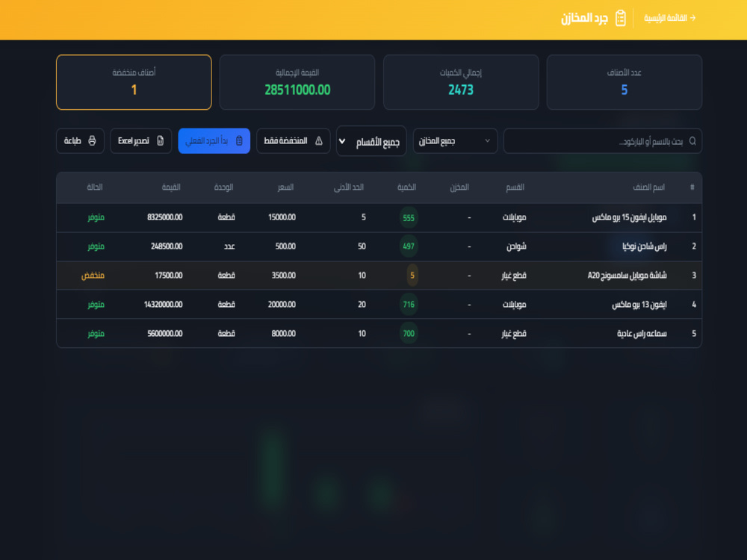747x560 pixels.
Task: Click the file icon on تصدير Excel
Action: tap(160, 141)
